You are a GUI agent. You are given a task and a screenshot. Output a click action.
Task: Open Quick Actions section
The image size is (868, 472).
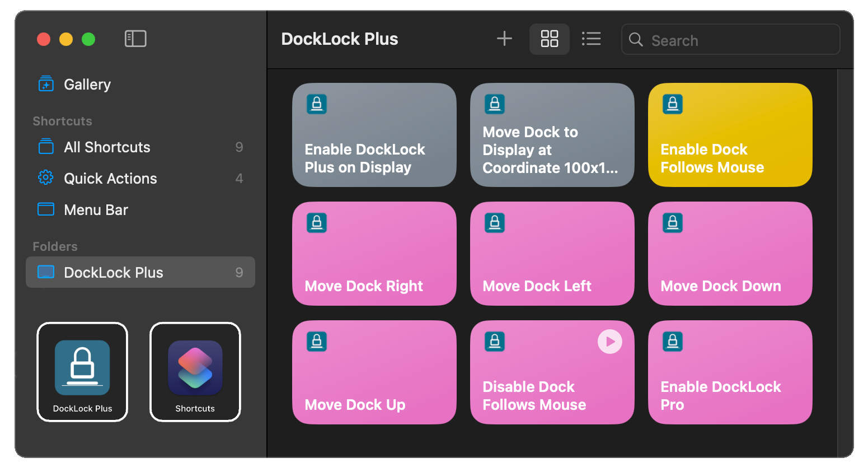click(140, 179)
